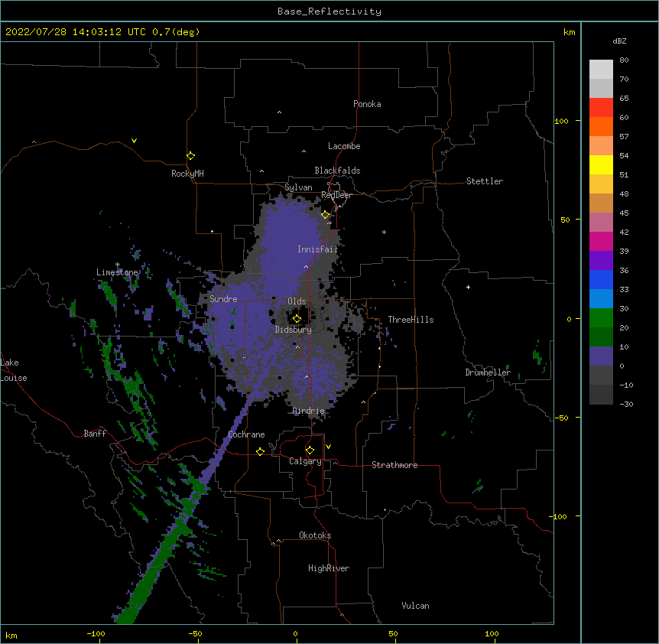This screenshot has height=644, width=659.
Task: Click the white asterisk marker east of Innisfail
Action: (x=384, y=232)
